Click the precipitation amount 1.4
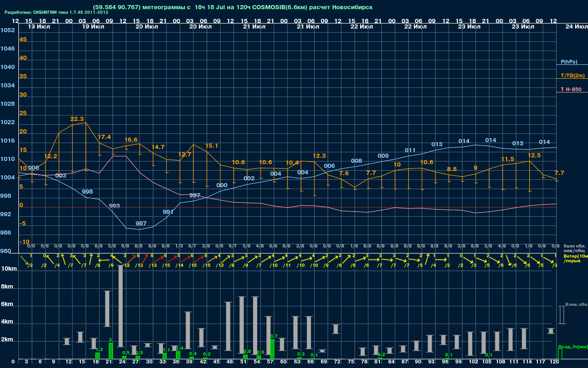The height and width of the screenshot is (368, 588). click(x=180, y=348)
